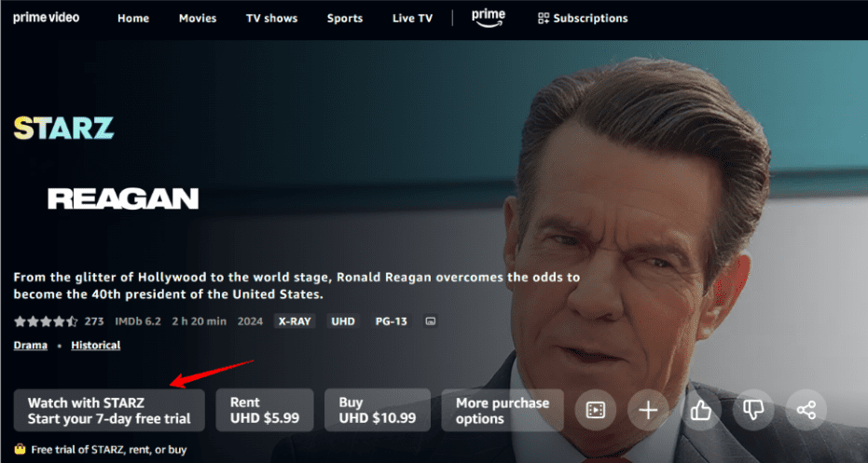Click the movie synopsis text
This screenshot has height=463, width=868.
(x=296, y=286)
